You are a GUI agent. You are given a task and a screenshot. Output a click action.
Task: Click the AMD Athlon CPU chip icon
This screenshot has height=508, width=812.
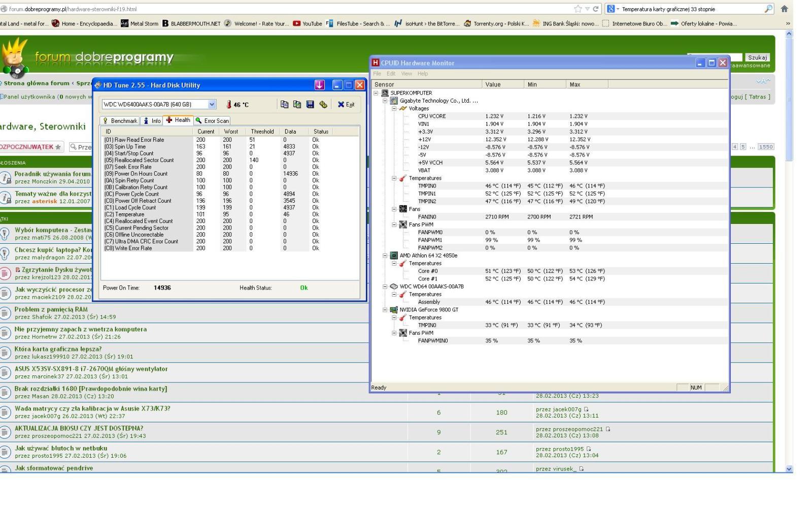click(x=394, y=256)
